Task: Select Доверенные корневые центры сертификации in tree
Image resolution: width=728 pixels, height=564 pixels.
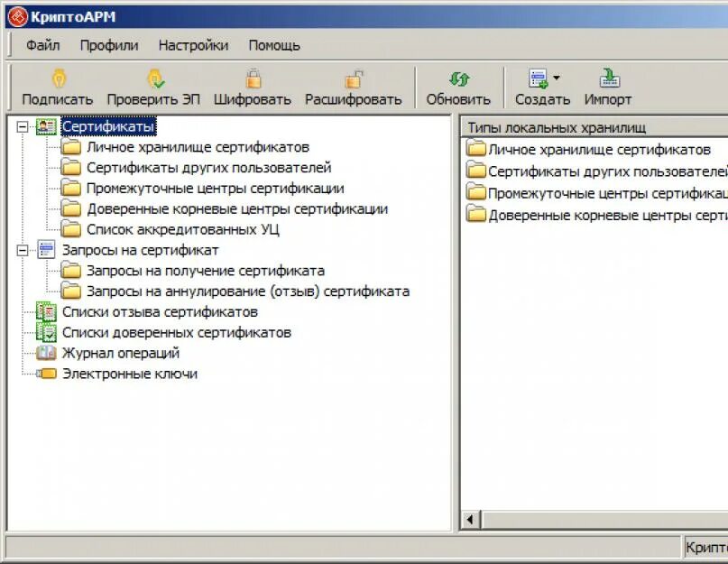Action: [x=237, y=209]
